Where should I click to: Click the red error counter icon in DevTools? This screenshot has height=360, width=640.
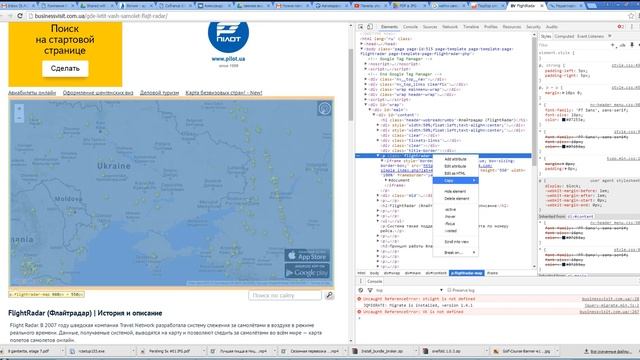coord(620,27)
